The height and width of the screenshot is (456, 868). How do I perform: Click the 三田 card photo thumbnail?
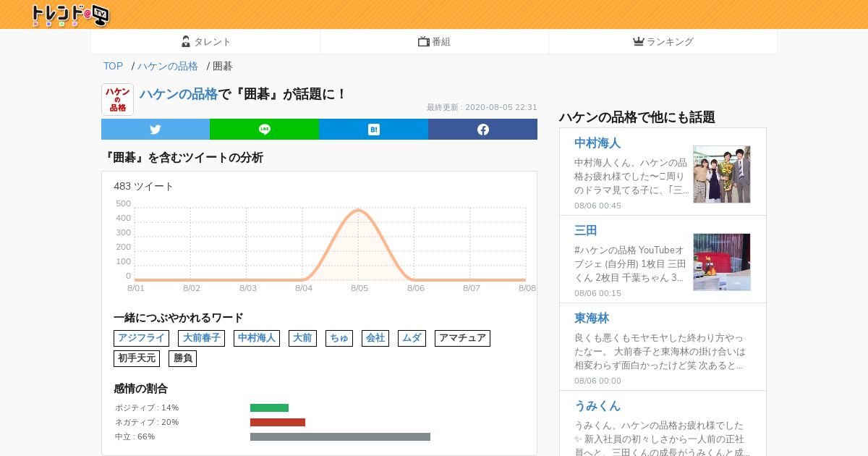click(722, 262)
